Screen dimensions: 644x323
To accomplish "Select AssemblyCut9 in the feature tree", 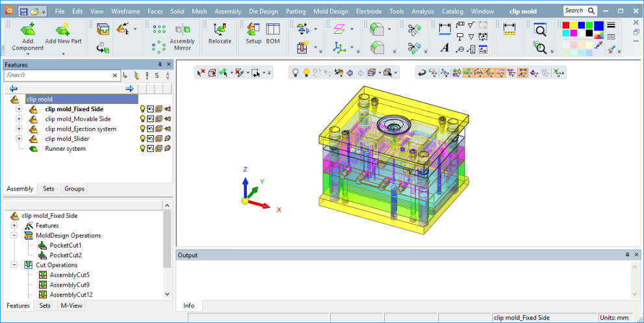I will (x=70, y=285).
